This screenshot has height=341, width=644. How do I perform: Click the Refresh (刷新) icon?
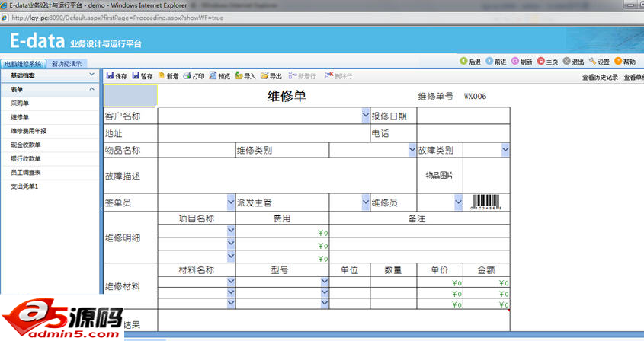[x=516, y=62]
